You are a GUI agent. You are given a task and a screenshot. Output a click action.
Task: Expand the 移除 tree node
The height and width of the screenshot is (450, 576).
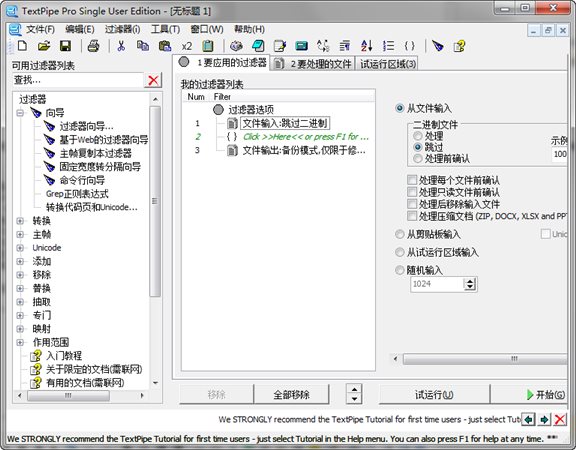click(20, 275)
